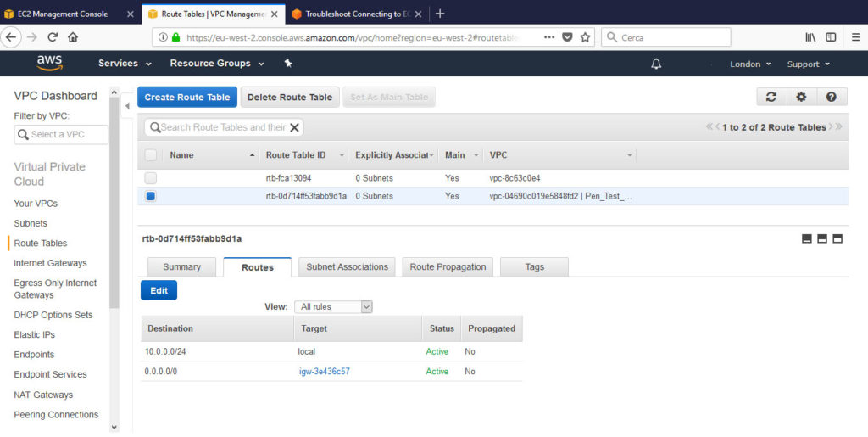Click the Edit routes button
The height and width of the screenshot is (437, 868).
[x=159, y=290]
